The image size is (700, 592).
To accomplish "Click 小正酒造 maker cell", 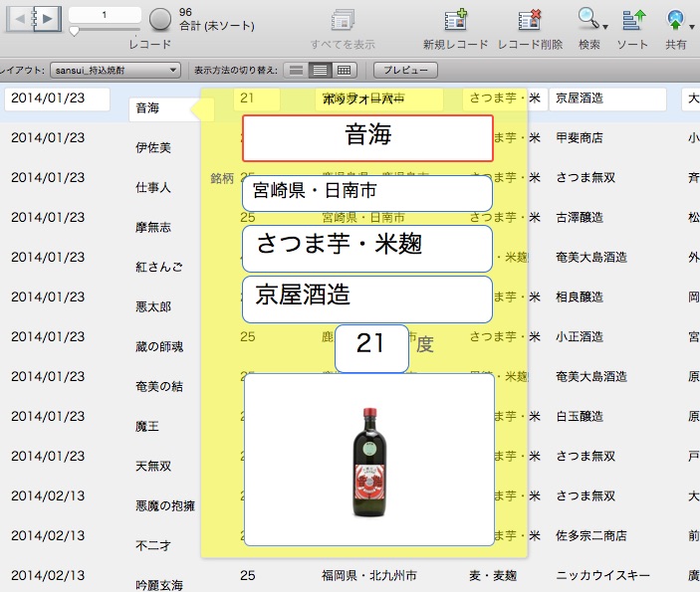I will click(579, 336).
